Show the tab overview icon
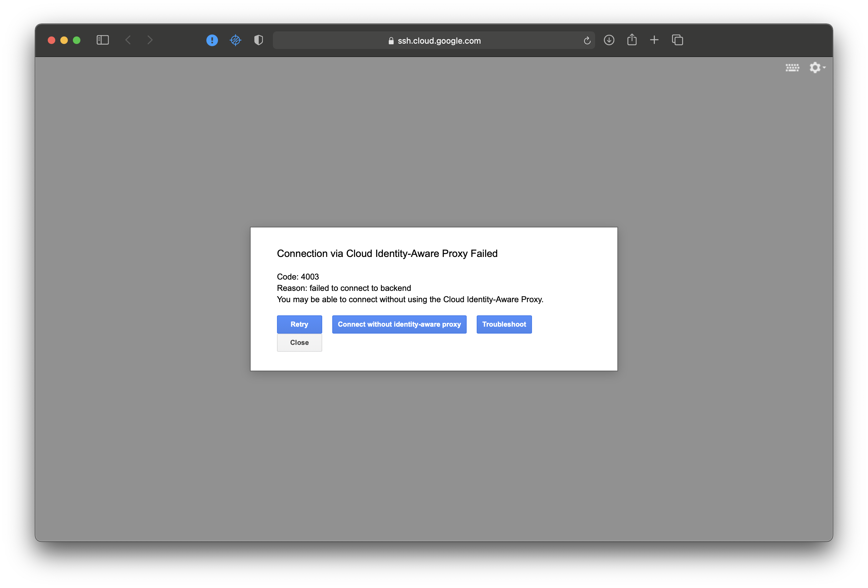Image resolution: width=868 pixels, height=588 pixels. [677, 40]
